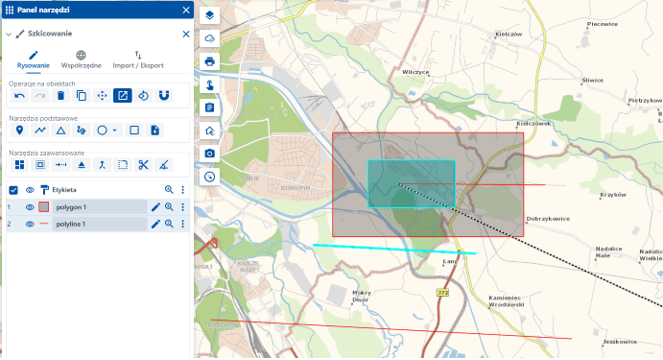The width and height of the screenshot is (663, 360).
Task: Click the clipboard map toolbar button
Action: (x=210, y=107)
